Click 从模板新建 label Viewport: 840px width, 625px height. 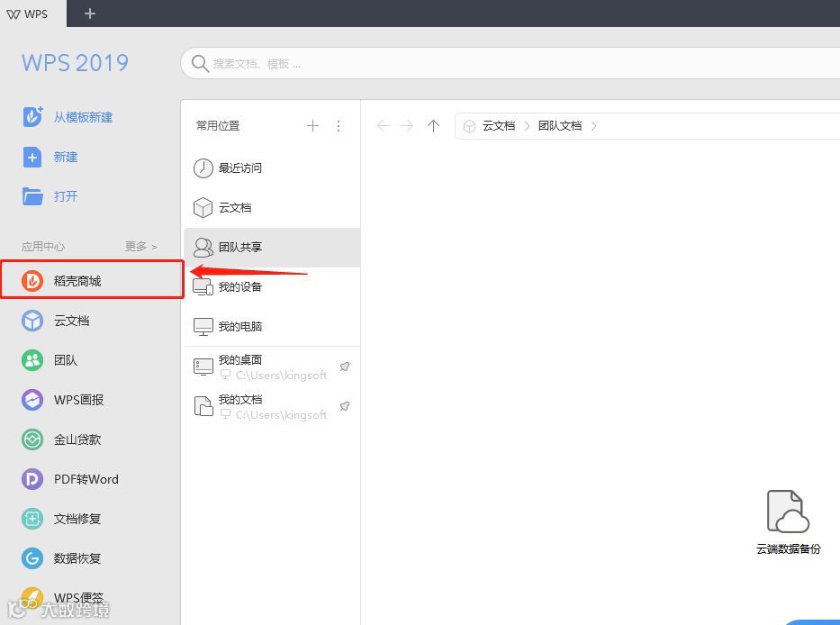click(x=83, y=117)
